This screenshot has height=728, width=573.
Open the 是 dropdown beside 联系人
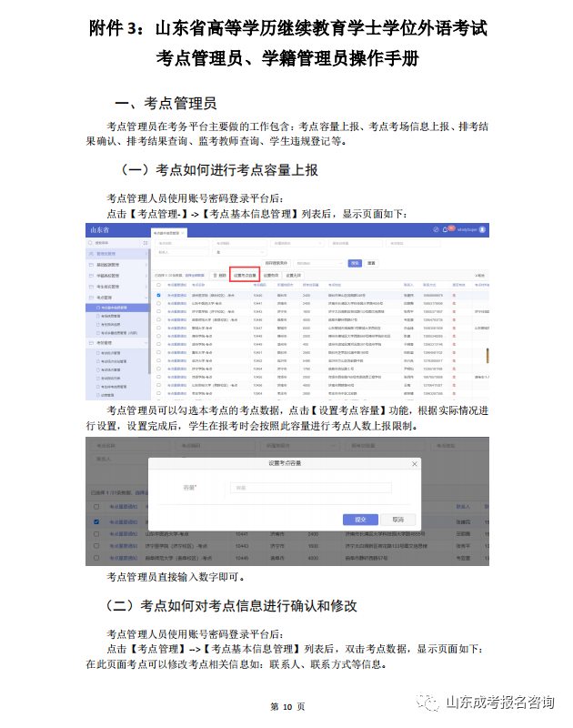238,252
